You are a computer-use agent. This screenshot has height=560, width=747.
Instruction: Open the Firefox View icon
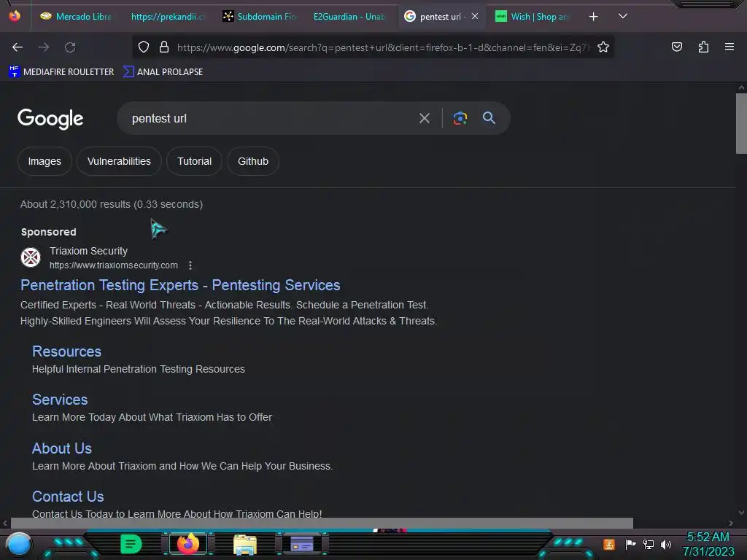15,16
